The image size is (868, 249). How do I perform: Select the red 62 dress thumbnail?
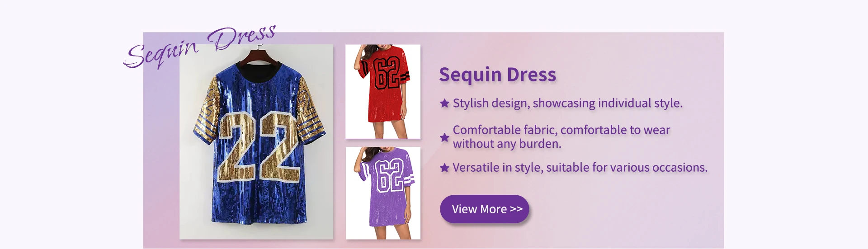pyautogui.click(x=383, y=91)
